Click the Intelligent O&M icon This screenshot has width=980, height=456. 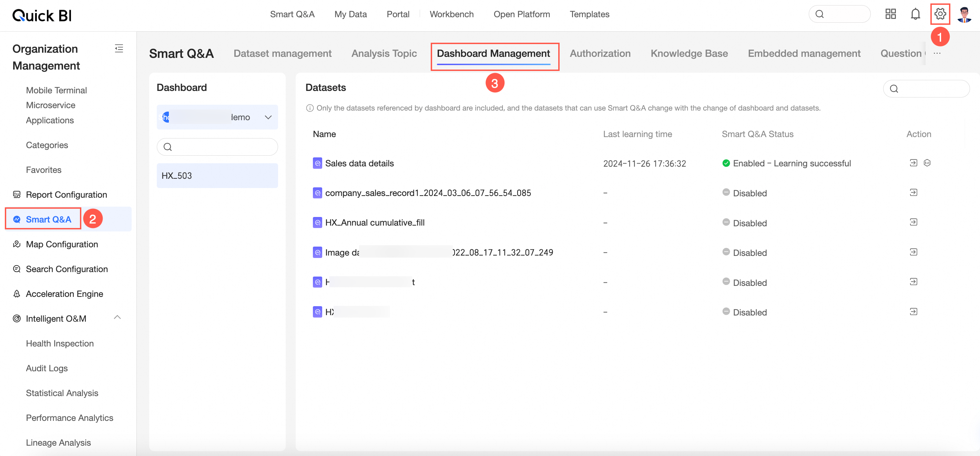[x=17, y=318]
